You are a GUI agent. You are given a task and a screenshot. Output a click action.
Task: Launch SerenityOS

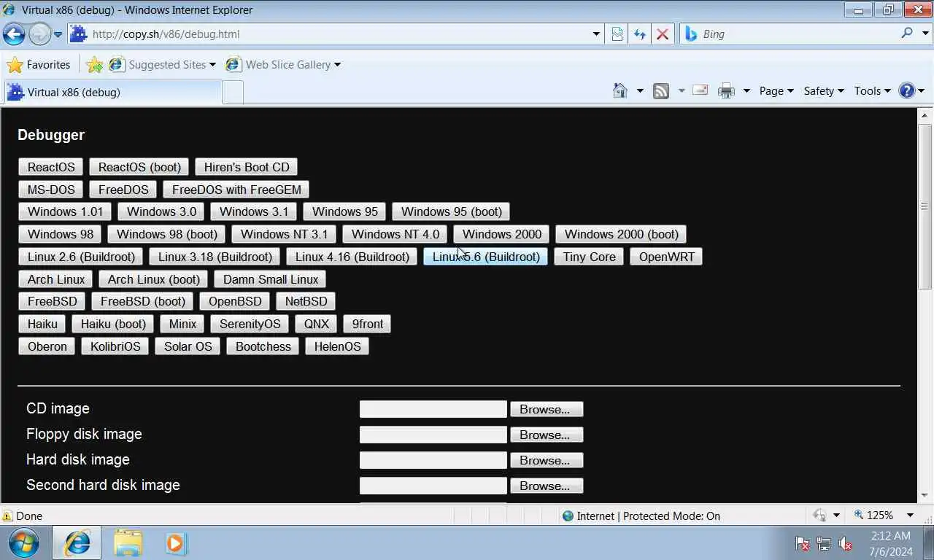250,324
